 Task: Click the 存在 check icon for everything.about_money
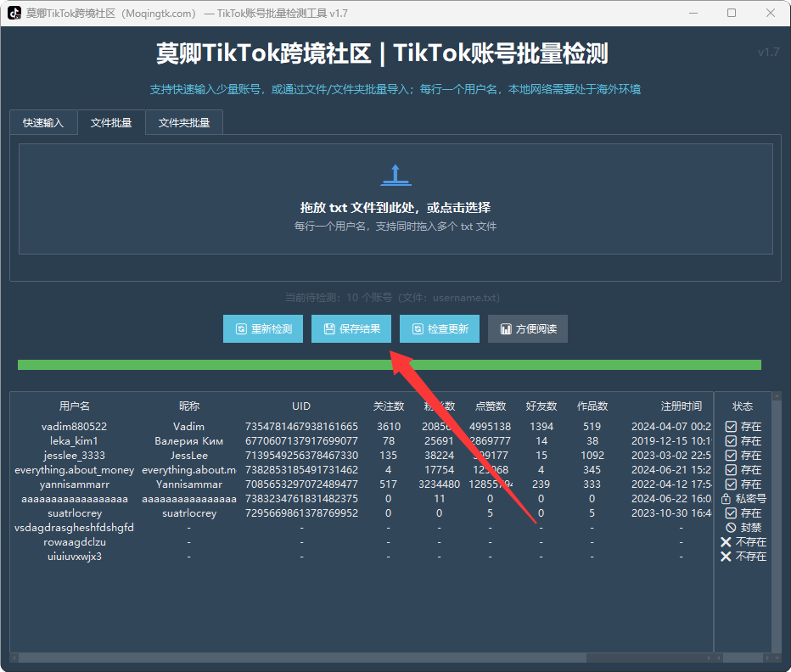731,470
